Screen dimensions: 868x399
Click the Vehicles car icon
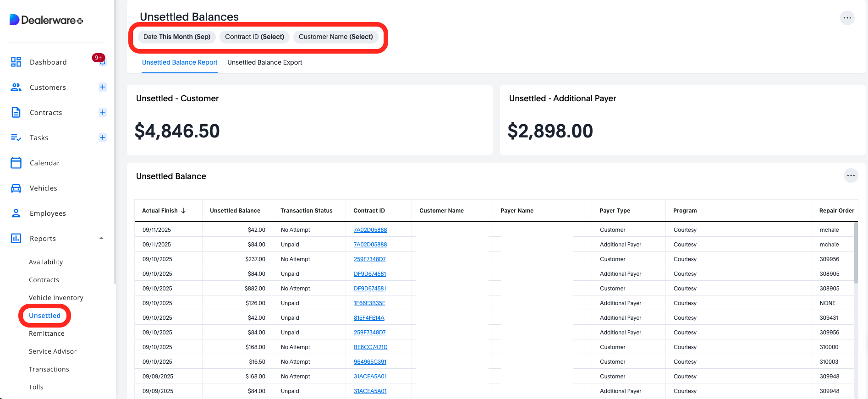(16, 188)
